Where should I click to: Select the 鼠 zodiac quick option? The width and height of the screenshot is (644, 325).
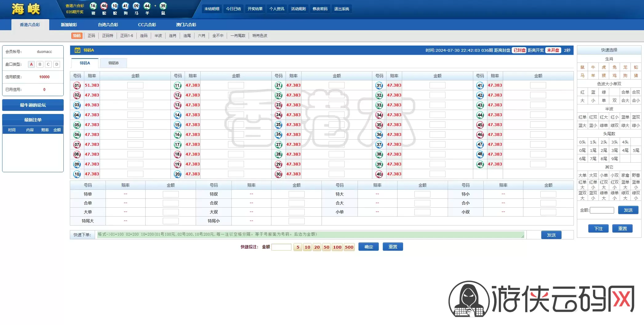[x=582, y=67]
